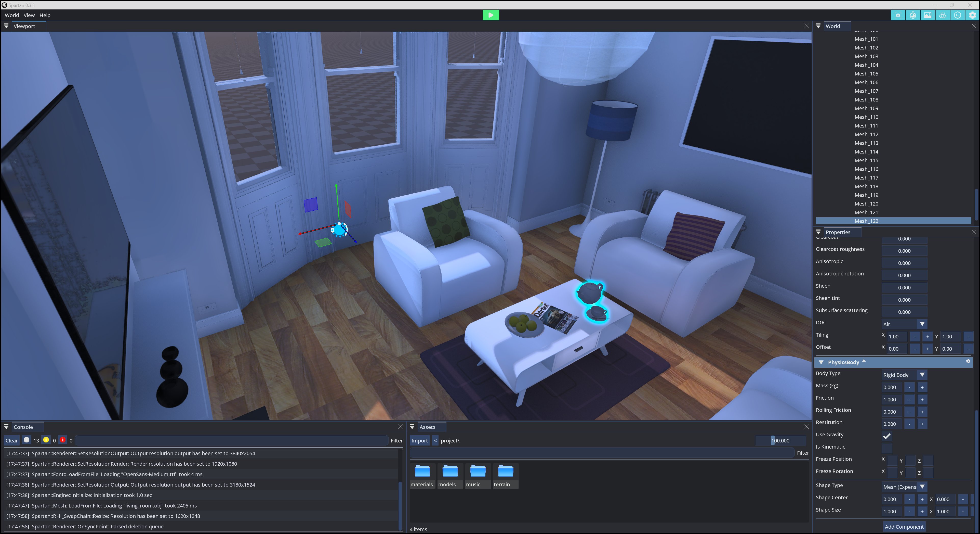Toggle the console errors red icon
Image resolution: width=980 pixels, height=534 pixels.
[x=63, y=440]
